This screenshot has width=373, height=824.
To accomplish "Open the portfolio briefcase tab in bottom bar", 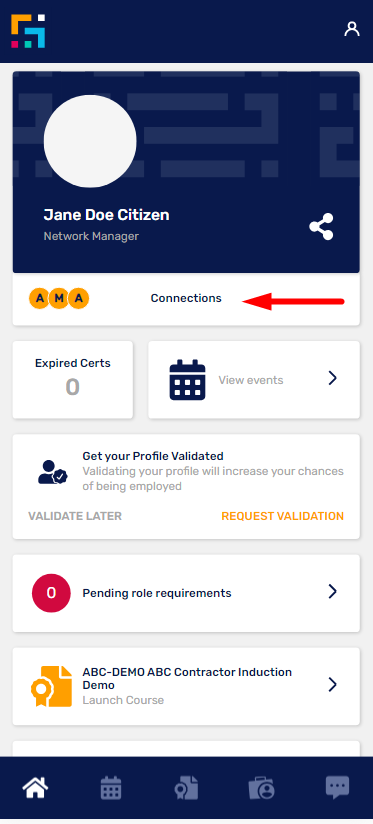I will tap(262, 789).
